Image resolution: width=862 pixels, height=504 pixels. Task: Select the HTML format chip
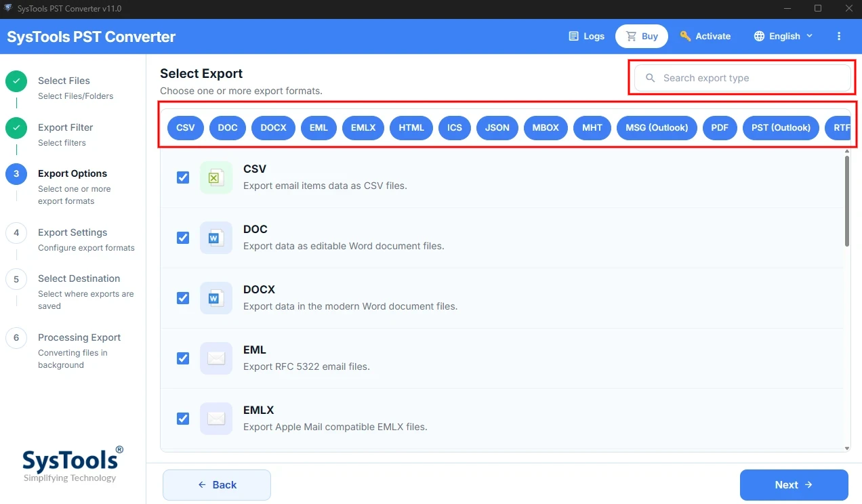pos(411,127)
